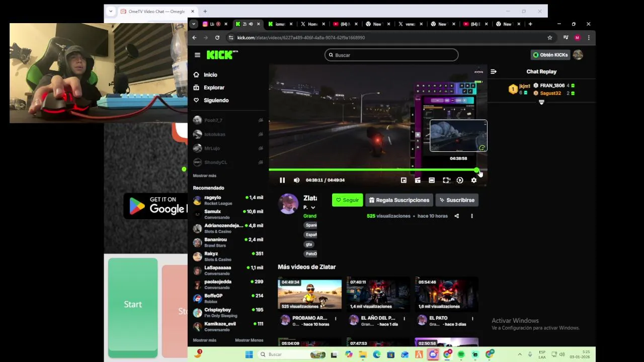
Task: Open Zlatar's profile avatar
Action: tap(288, 204)
